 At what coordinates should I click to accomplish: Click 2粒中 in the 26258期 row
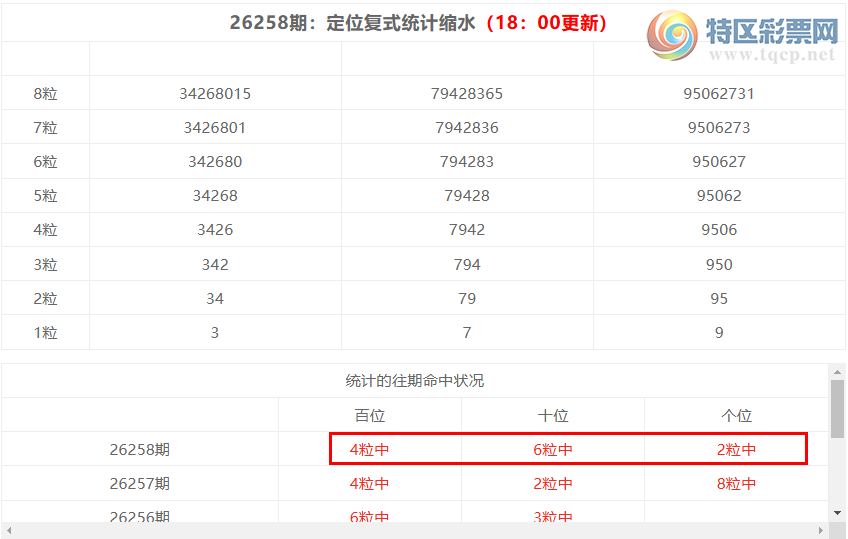tap(736, 449)
